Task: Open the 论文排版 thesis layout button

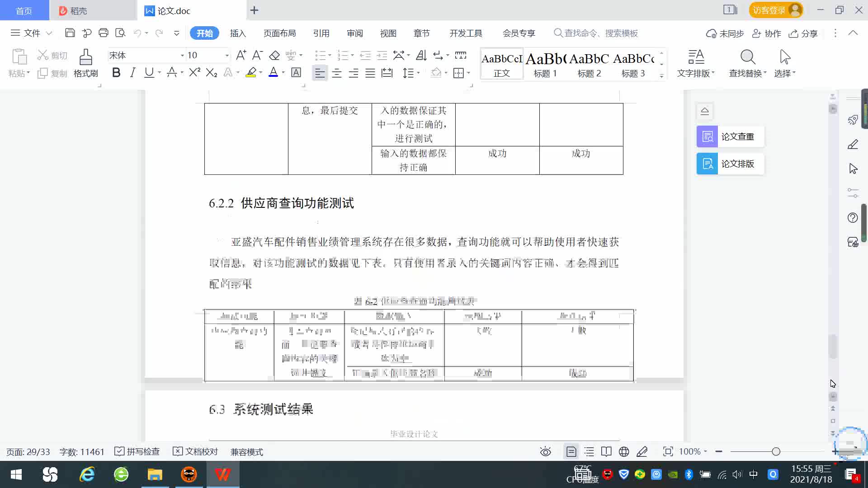Action: click(730, 164)
